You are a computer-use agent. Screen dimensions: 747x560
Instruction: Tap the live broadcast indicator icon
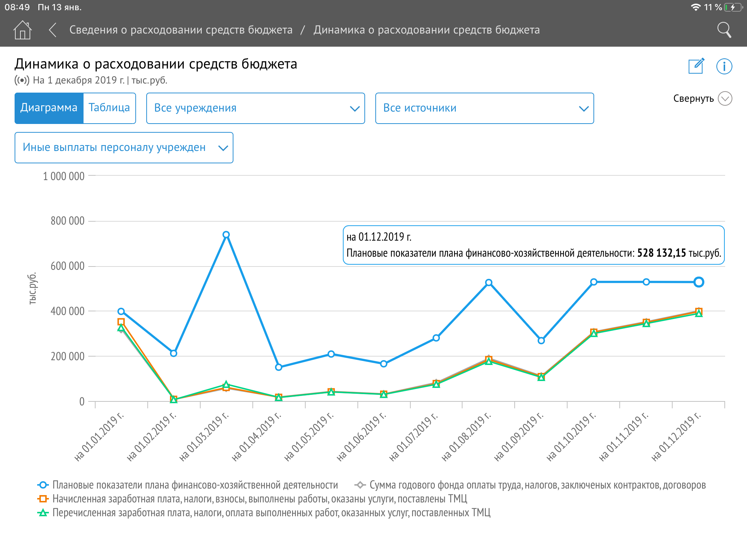coord(22,80)
